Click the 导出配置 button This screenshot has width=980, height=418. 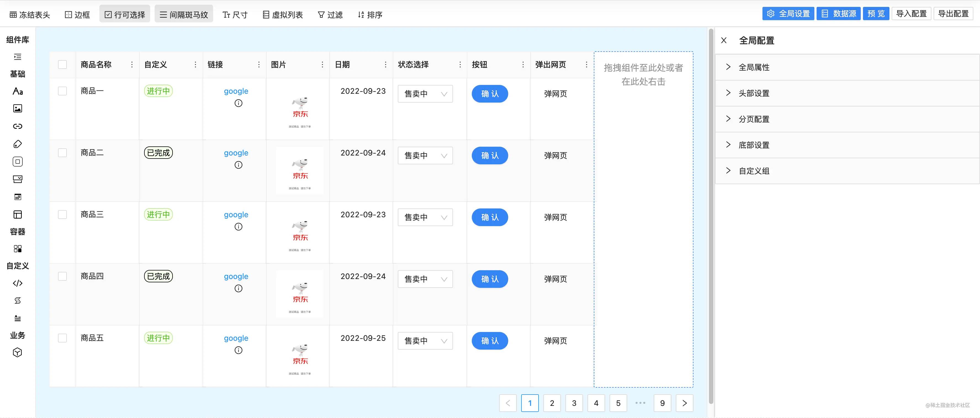tap(953, 14)
